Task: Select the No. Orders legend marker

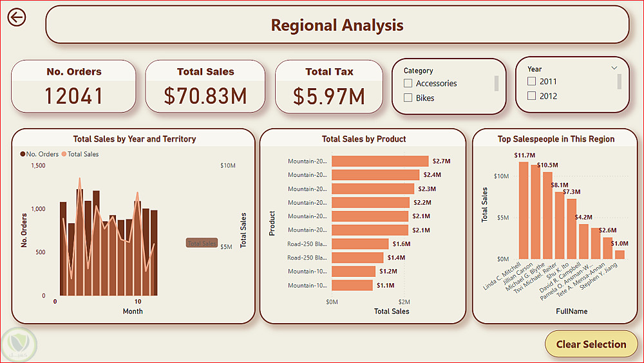Action: tap(23, 154)
